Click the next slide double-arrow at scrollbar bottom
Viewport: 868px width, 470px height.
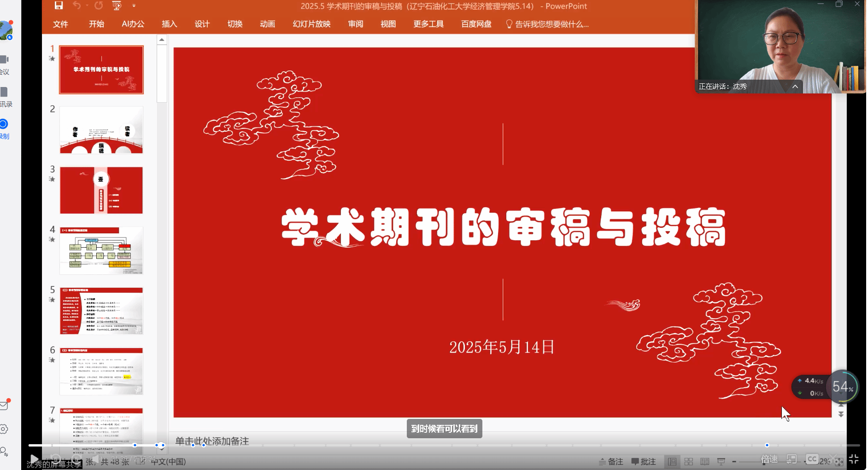[x=841, y=414]
